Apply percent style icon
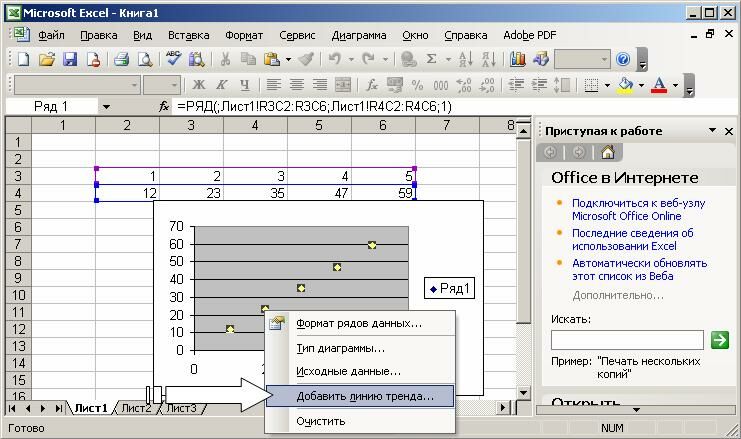Image resolution: width=741 pixels, height=439 pixels. pos(417,85)
